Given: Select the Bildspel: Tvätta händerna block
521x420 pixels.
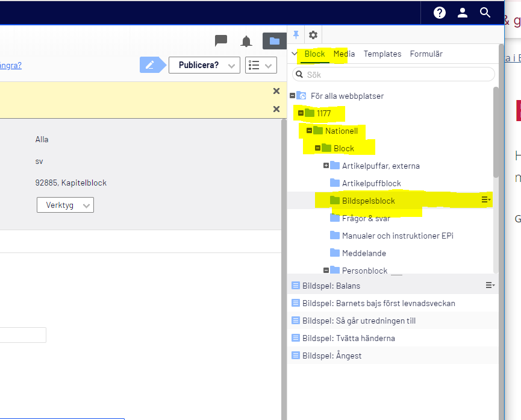Looking at the screenshot, I should [x=349, y=338].
